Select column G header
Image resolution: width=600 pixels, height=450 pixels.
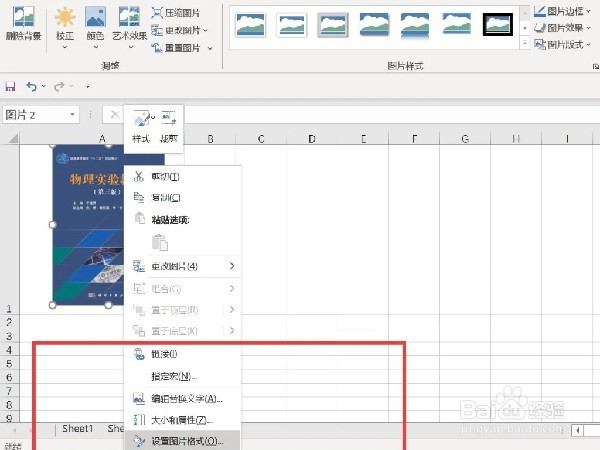click(x=465, y=139)
